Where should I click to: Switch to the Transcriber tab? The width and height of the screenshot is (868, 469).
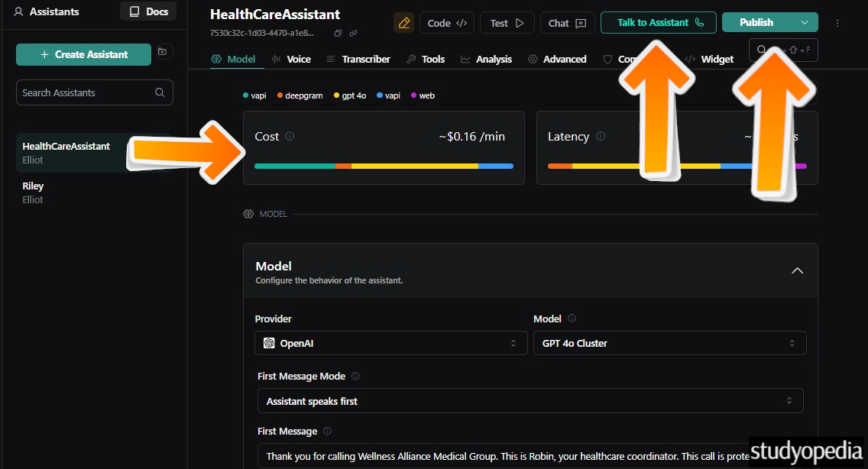point(366,58)
